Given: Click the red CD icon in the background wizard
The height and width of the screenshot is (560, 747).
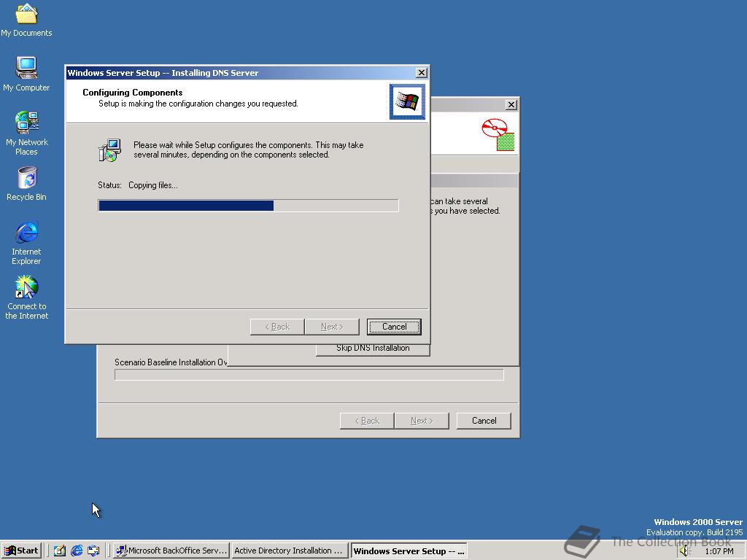Looking at the screenshot, I should coord(498,135).
